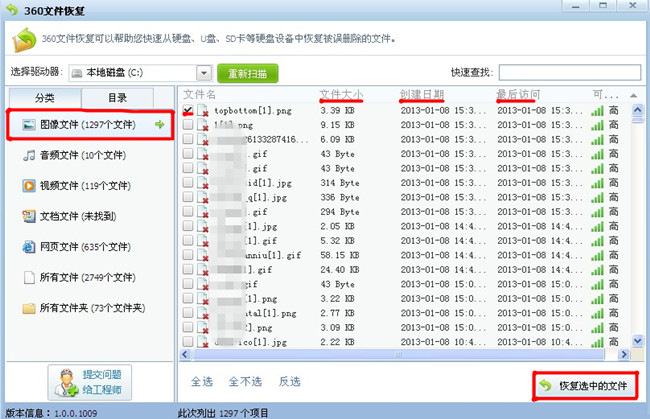Click the 可... column header
The height and width of the screenshot is (419, 650).
(605, 95)
